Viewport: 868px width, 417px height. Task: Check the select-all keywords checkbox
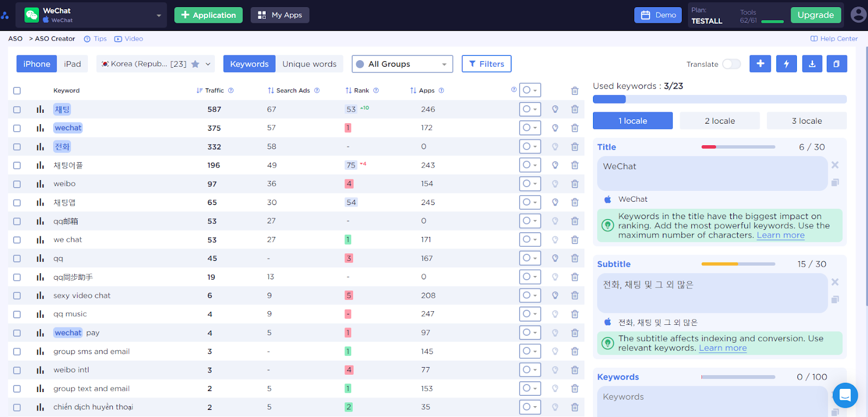tap(17, 91)
